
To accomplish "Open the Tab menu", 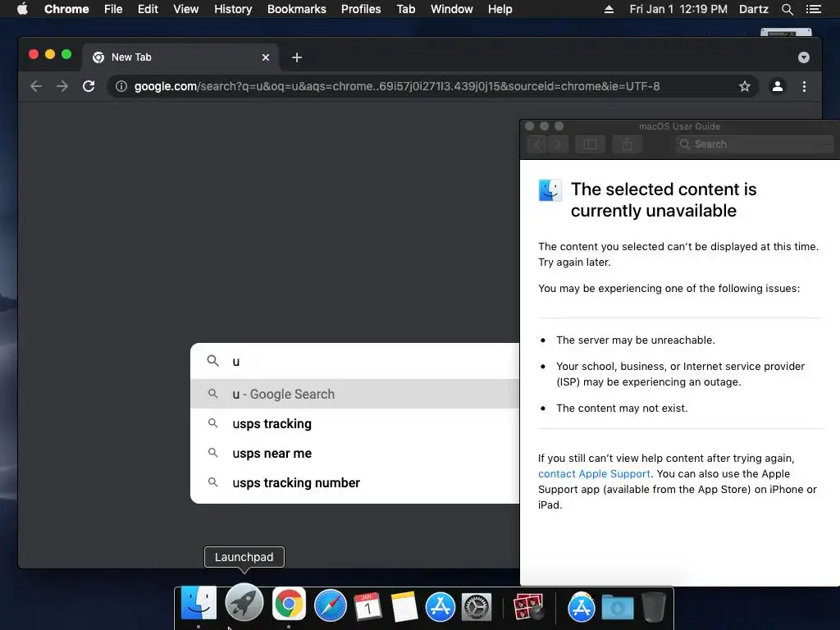I will click(x=405, y=9).
